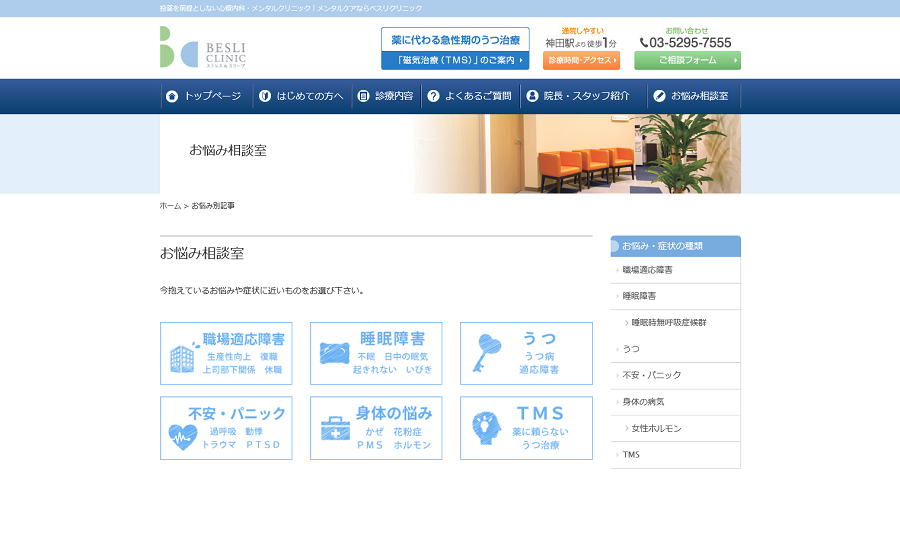This screenshot has height=535, width=900.
Task: Click the document icon beside 診療内容
Action: pyautogui.click(x=363, y=96)
